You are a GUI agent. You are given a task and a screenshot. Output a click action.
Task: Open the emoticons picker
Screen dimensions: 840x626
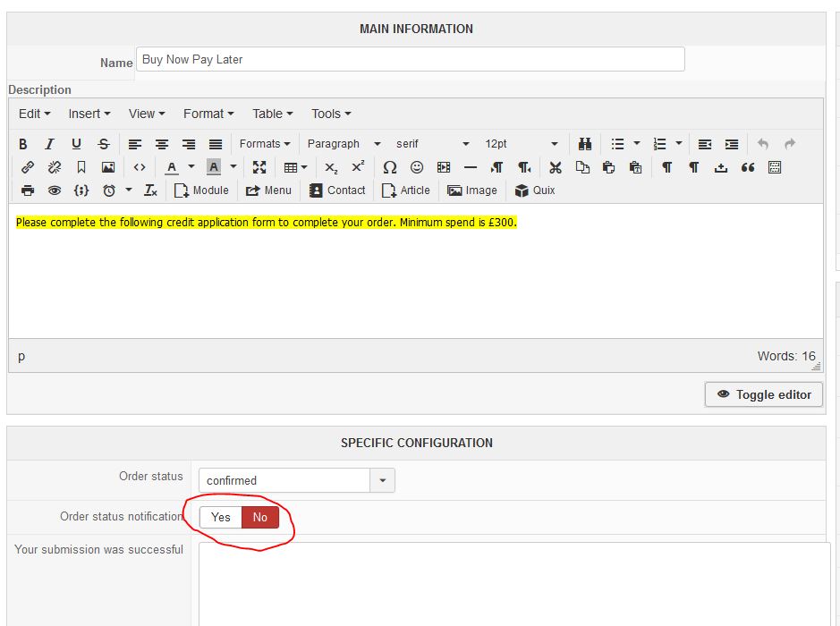[417, 167]
